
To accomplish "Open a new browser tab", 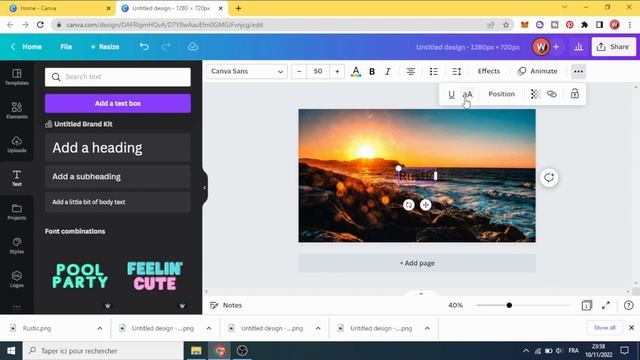I will (238, 8).
